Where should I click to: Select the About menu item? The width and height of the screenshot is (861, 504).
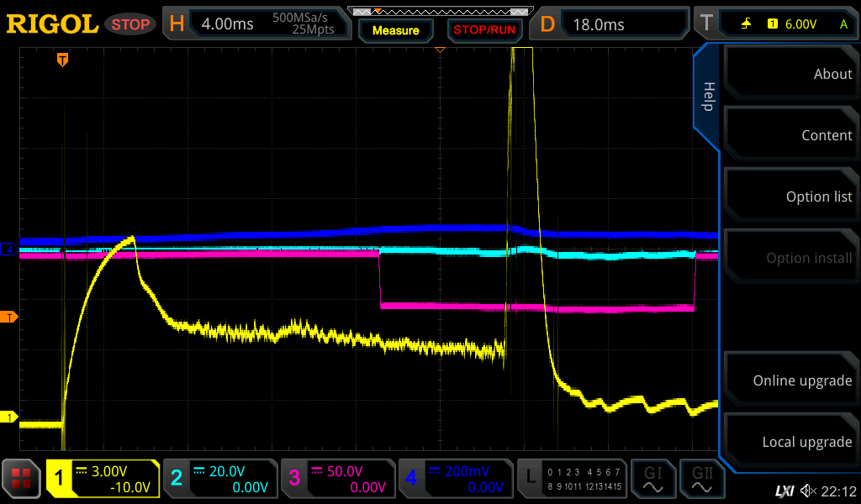coord(790,74)
